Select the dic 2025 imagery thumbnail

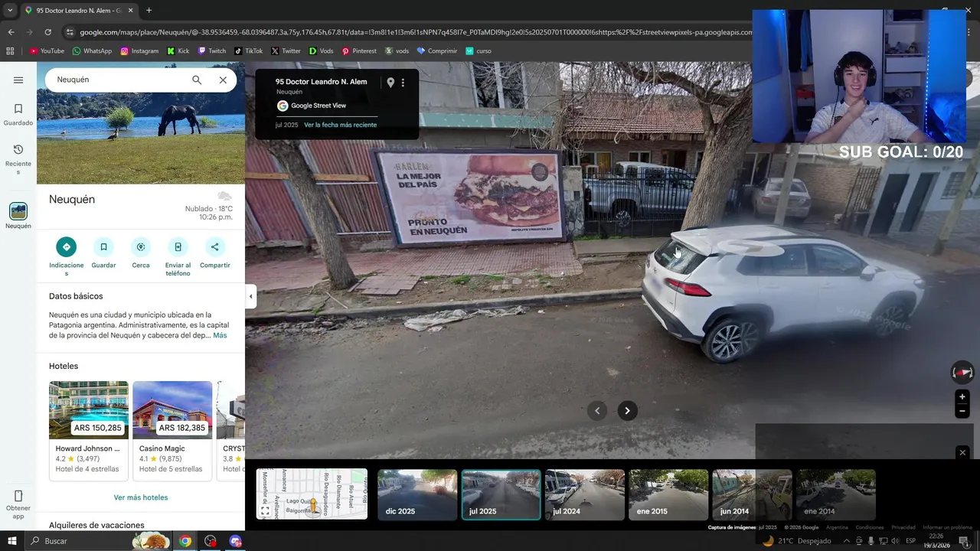click(x=417, y=494)
